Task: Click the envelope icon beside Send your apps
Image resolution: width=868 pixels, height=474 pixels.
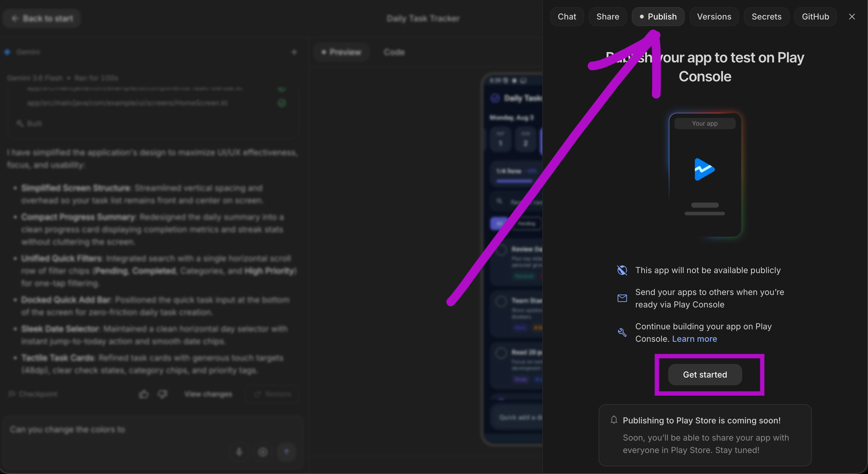Action: (x=622, y=298)
